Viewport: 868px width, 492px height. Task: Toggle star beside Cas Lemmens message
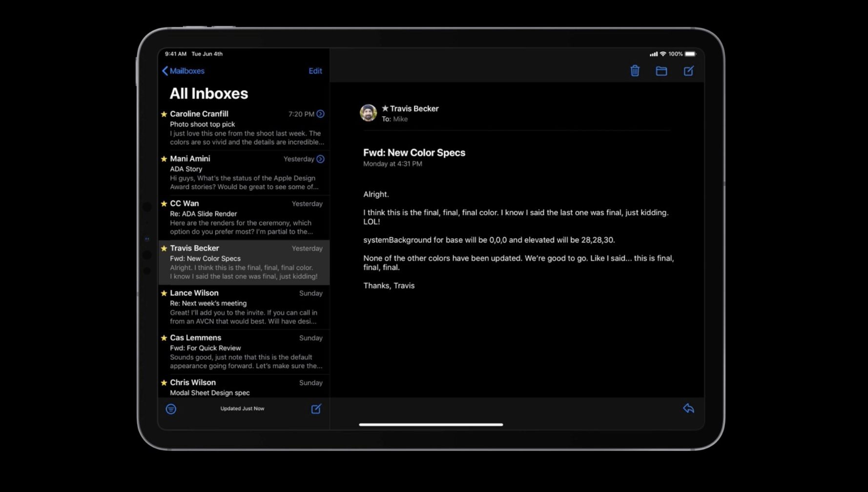pos(164,338)
